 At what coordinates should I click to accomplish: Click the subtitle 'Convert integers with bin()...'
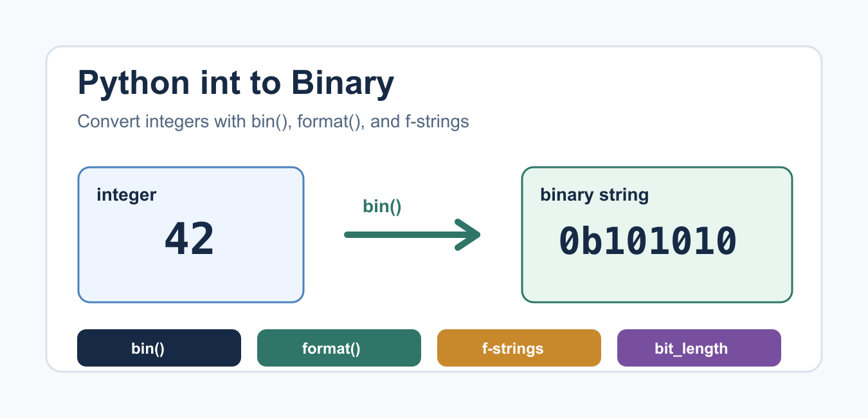273,122
